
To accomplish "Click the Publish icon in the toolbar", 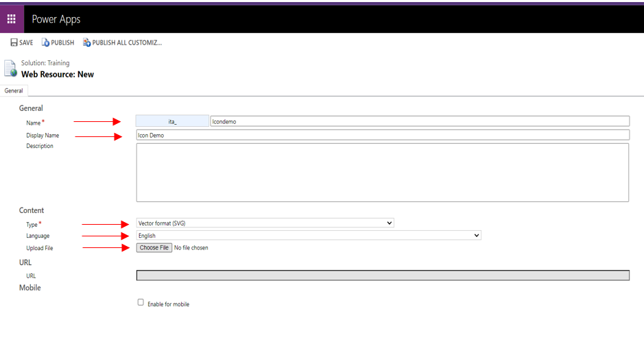I will pos(45,42).
